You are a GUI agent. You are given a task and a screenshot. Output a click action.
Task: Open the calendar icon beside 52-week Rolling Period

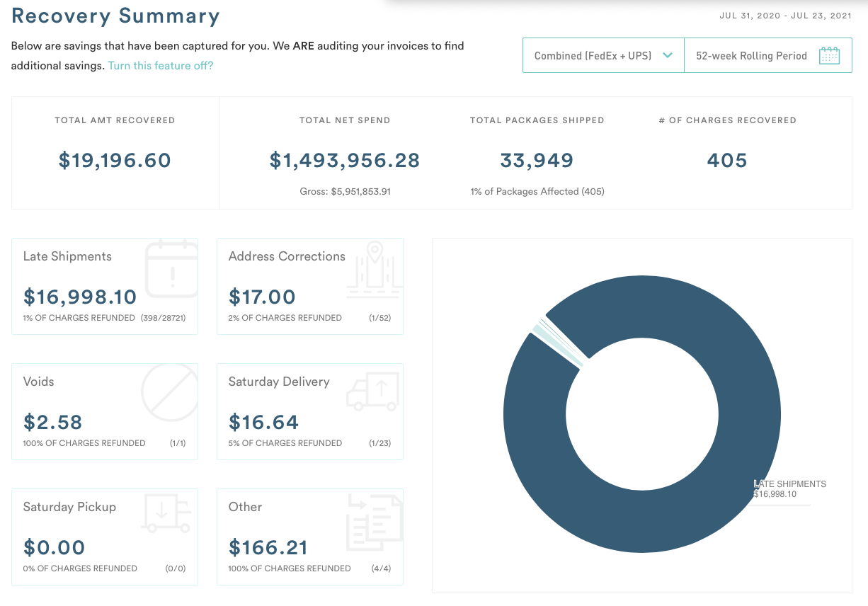[x=829, y=55]
